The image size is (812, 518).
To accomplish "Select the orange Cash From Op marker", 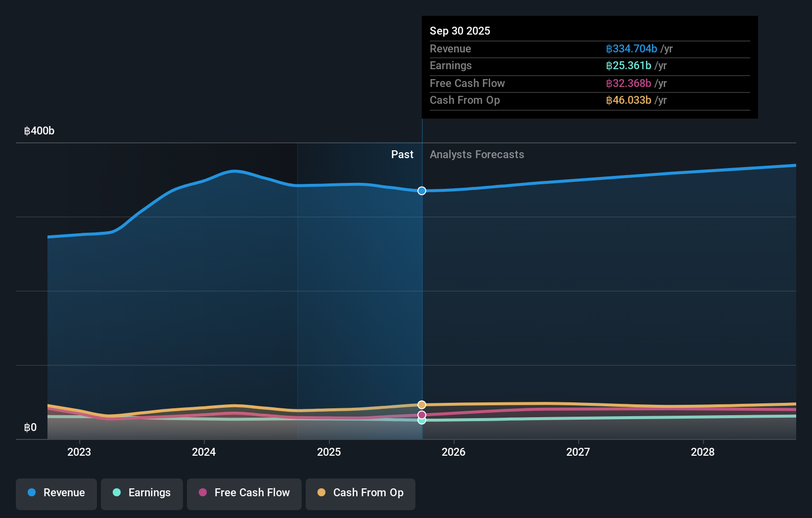I will [422, 405].
